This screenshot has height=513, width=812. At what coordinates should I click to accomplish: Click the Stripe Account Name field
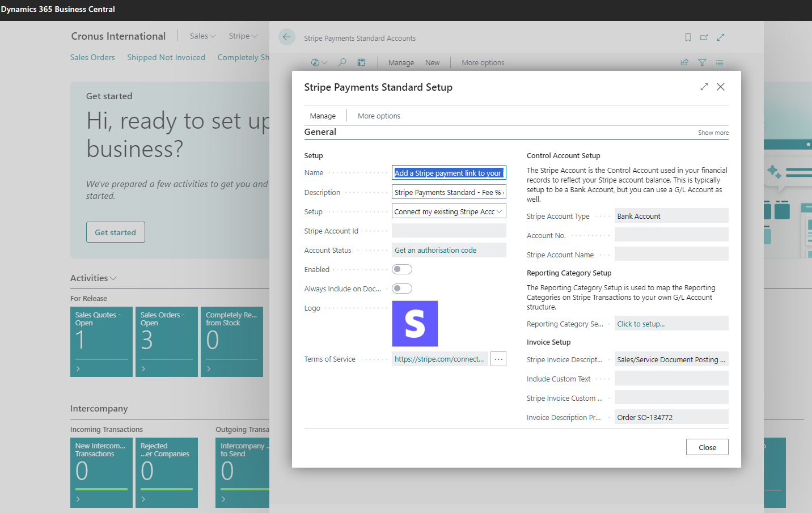[671, 255]
